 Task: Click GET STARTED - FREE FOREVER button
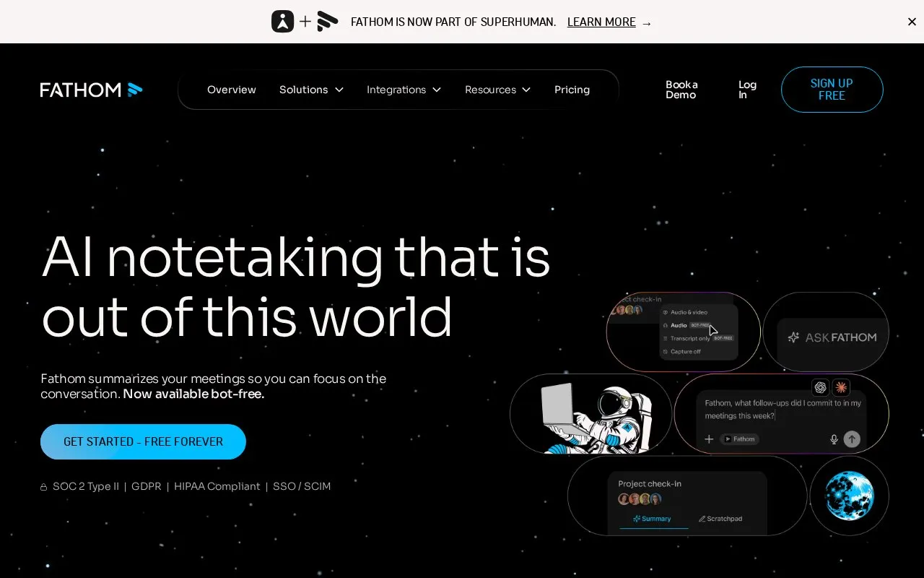coord(143,441)
